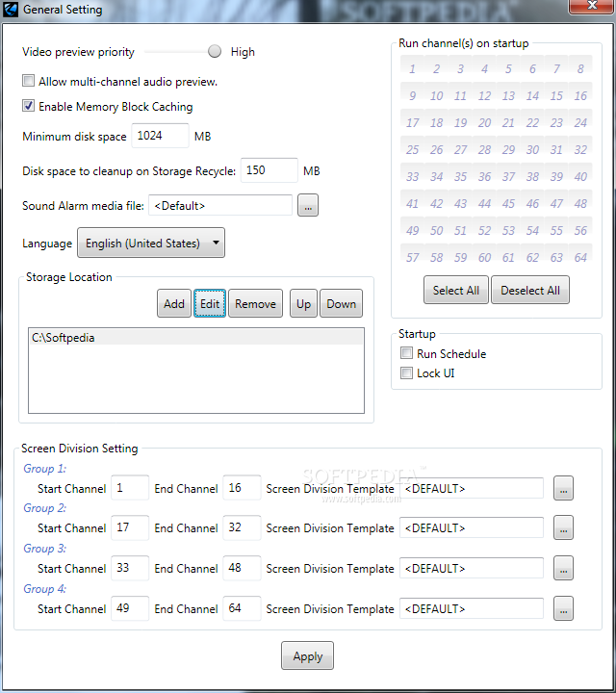Click Group 4 Screen Division Template field
Screen dimensions: 616x693
point(472,608)
